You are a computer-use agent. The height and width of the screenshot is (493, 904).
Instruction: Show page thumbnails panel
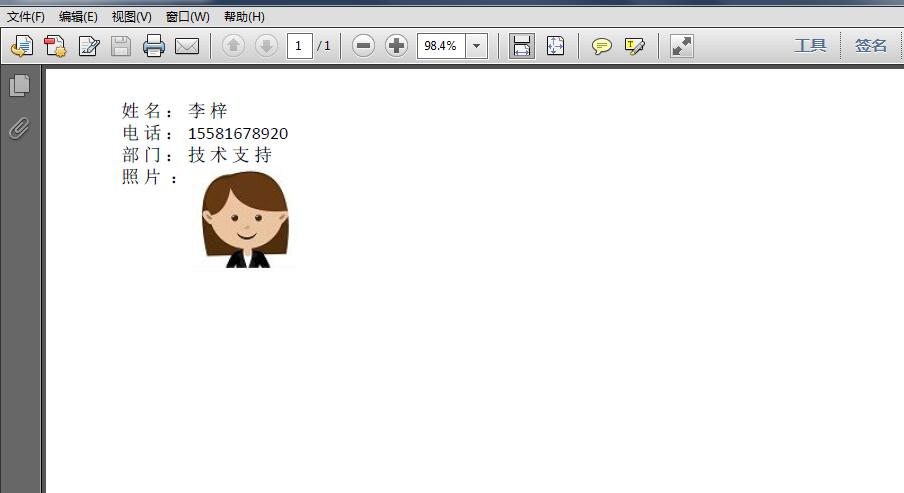pos(20,85)
